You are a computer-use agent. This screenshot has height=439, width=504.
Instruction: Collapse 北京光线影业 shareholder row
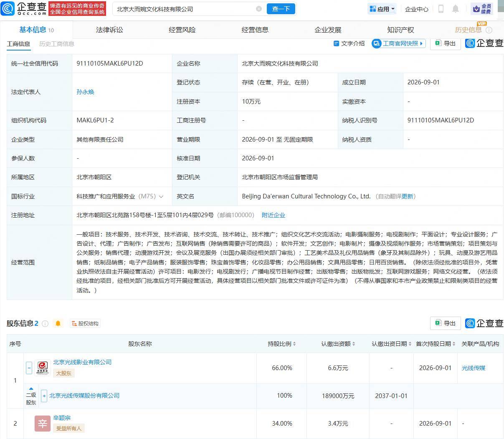pyautogui.click(x=29, y=368)
